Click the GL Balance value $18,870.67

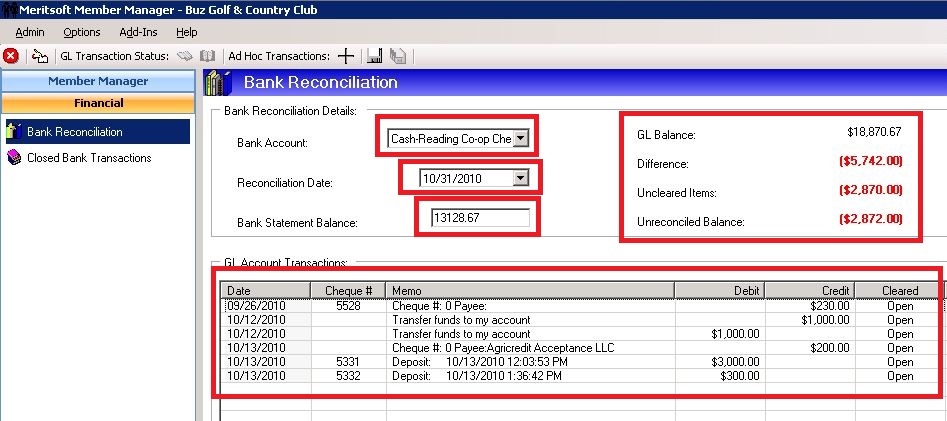875,132
